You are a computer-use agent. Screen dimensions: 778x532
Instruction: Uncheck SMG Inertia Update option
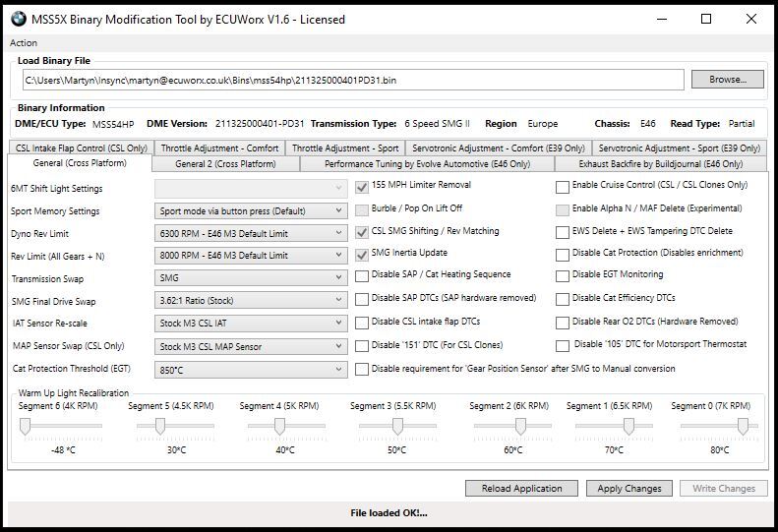pos(362,255)
